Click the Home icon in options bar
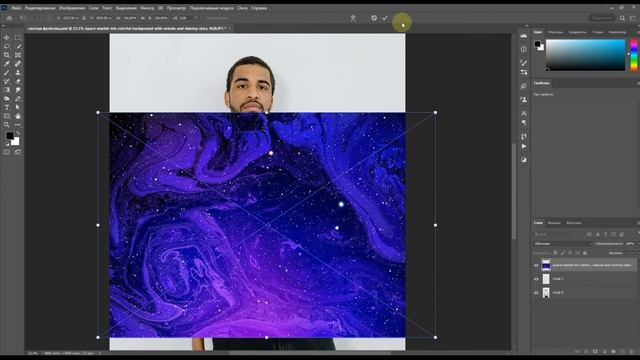 (x=9, y=18)
